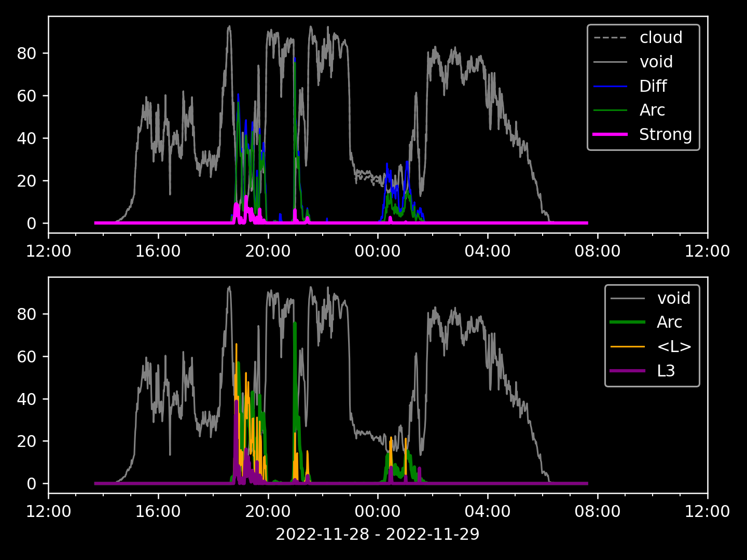Screen dimensions: 747x560
Task: Click the blue Diff line sample in legend
Action: point(610,86)
